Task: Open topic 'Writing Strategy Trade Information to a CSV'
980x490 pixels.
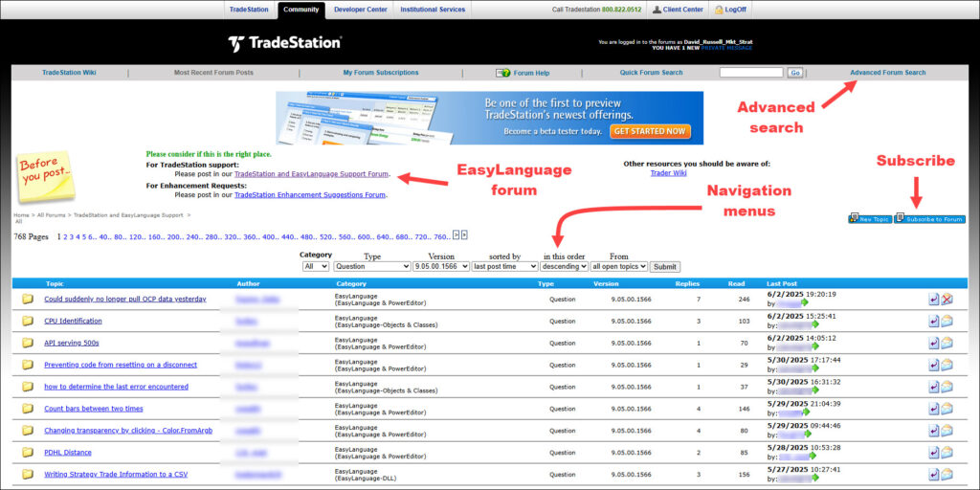Action: coord(116,474)
